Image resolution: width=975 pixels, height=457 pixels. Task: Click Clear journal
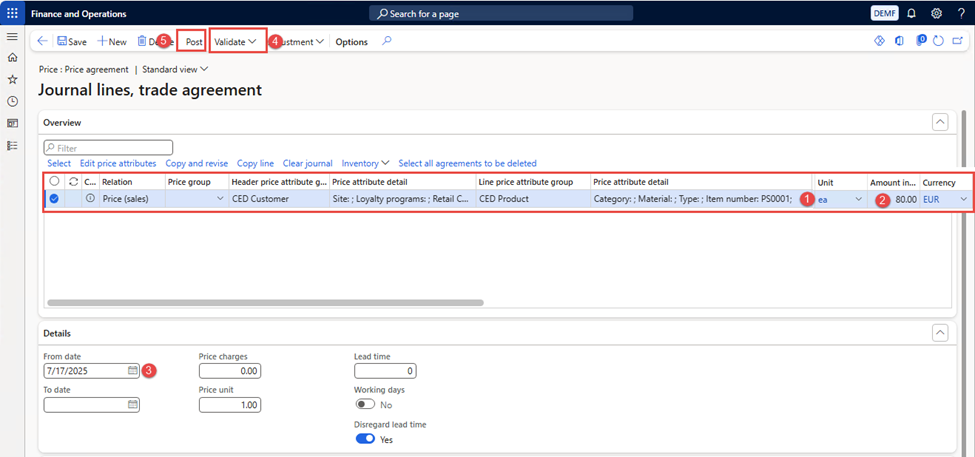click(308, 163)
